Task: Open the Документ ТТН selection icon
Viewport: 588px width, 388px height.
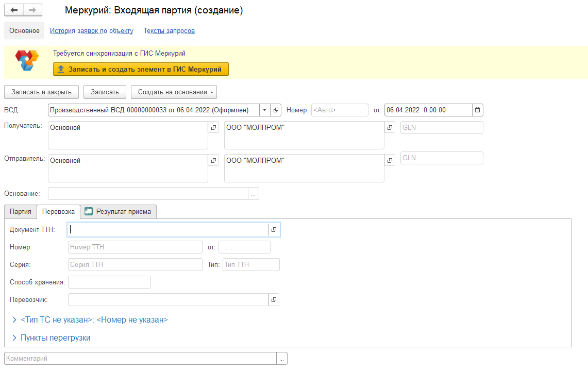Action: point(274,230)
